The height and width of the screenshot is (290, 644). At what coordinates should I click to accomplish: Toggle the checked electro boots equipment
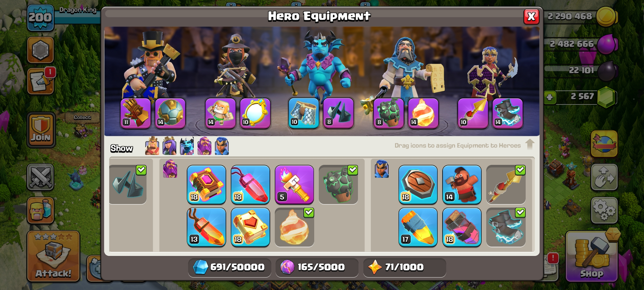pyautogui.click(x=506, y=227)
